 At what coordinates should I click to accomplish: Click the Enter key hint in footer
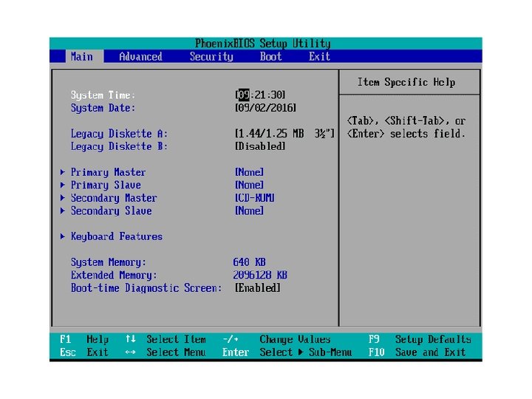coord(236,352)
